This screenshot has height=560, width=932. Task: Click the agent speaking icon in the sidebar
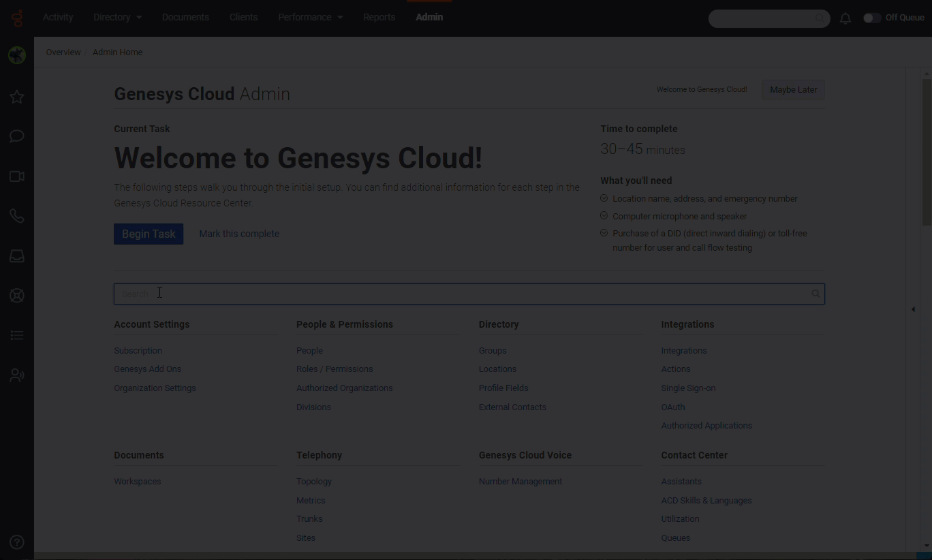pos(17,375)
